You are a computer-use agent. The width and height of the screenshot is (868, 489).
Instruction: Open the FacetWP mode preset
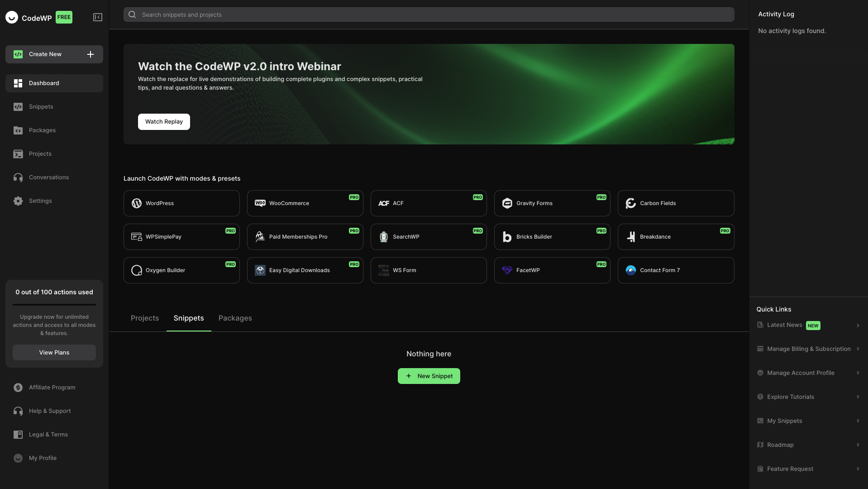552,270
